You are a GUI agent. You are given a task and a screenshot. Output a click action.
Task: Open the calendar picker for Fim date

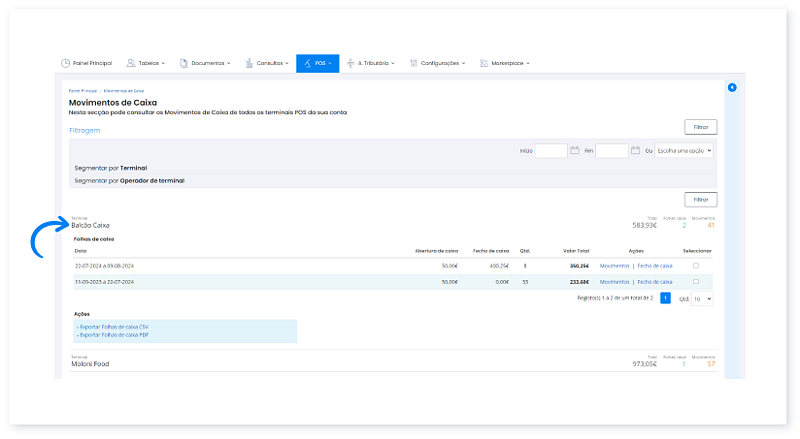(x=636, y=151)
